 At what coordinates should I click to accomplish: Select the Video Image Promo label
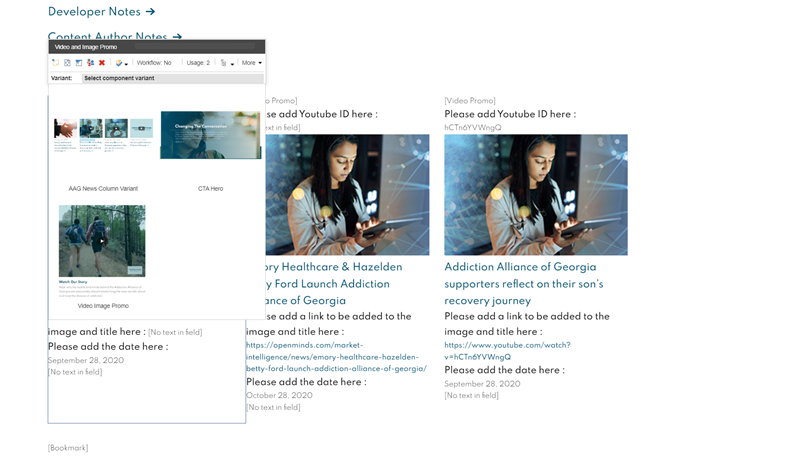click(103, 306)
